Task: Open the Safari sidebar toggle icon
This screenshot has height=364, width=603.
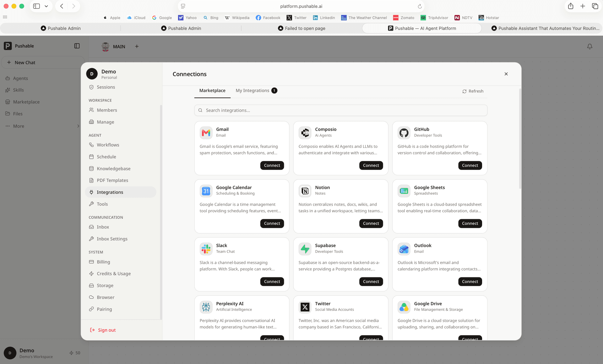Action: click(37, 6)
